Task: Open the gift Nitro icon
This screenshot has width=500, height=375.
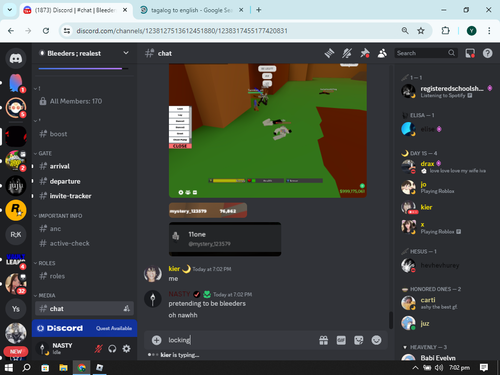Action: 324,340
